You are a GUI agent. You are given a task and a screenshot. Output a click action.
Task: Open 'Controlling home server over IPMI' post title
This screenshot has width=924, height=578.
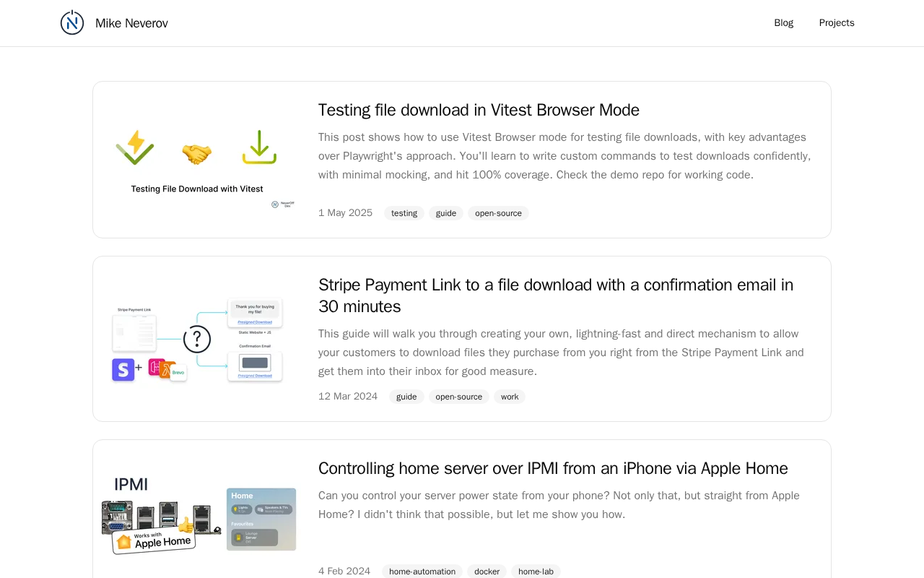click(x=553, y=468)
